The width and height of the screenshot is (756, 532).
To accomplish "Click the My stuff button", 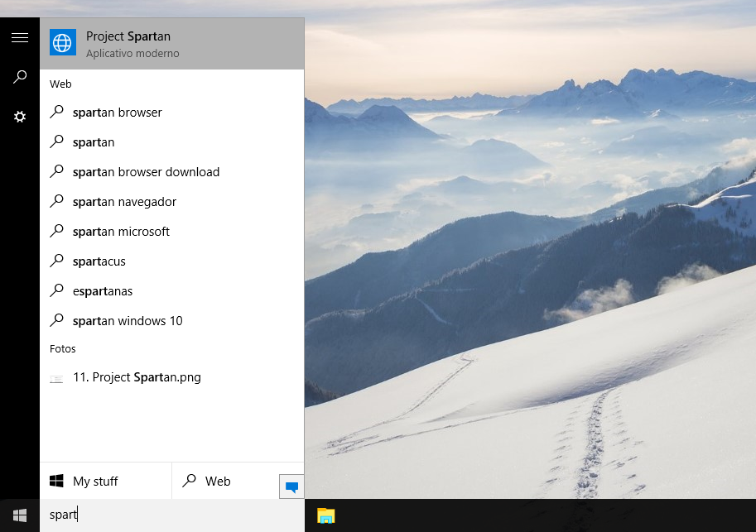I will (97, 480).
